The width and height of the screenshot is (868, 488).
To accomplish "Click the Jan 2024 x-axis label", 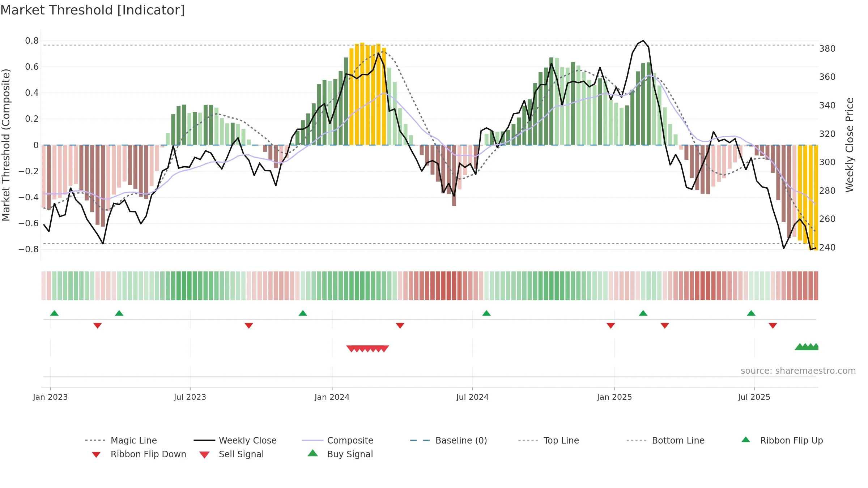I will [332, 397].
